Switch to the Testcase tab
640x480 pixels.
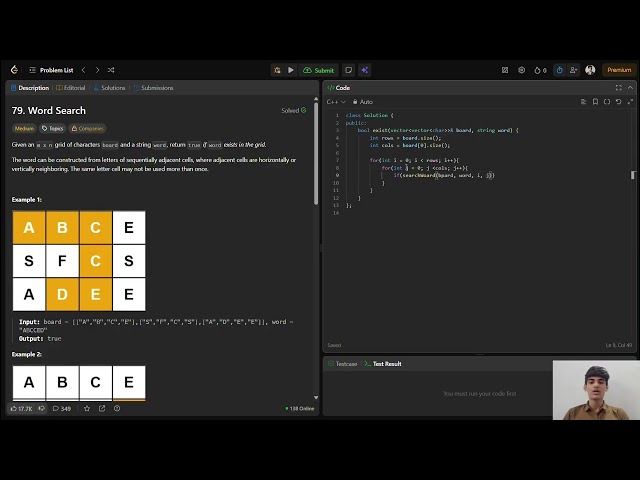tap(343, 364)
